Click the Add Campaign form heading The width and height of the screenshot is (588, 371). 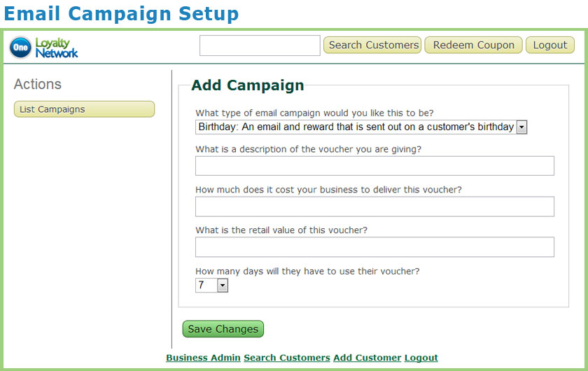click(248, 85)
